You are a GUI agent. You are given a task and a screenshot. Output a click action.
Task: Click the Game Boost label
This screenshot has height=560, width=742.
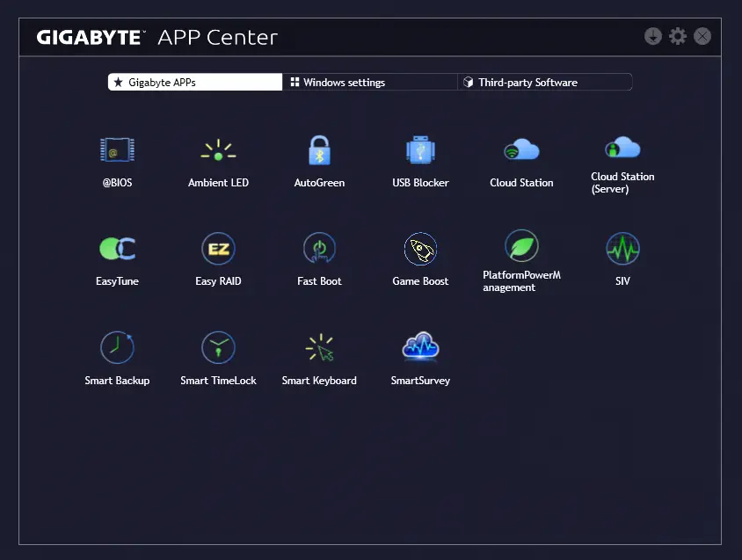[420, 281]
